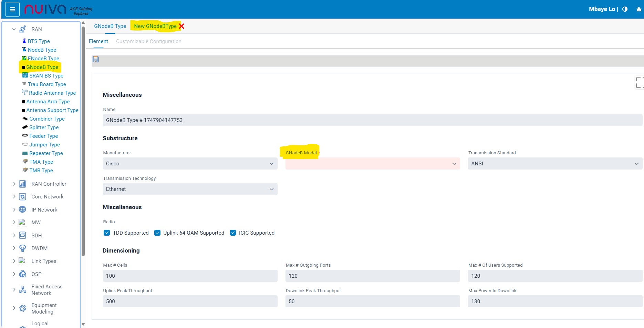
Task: Switch to Customizable Configuration tab
Action: 148,41
